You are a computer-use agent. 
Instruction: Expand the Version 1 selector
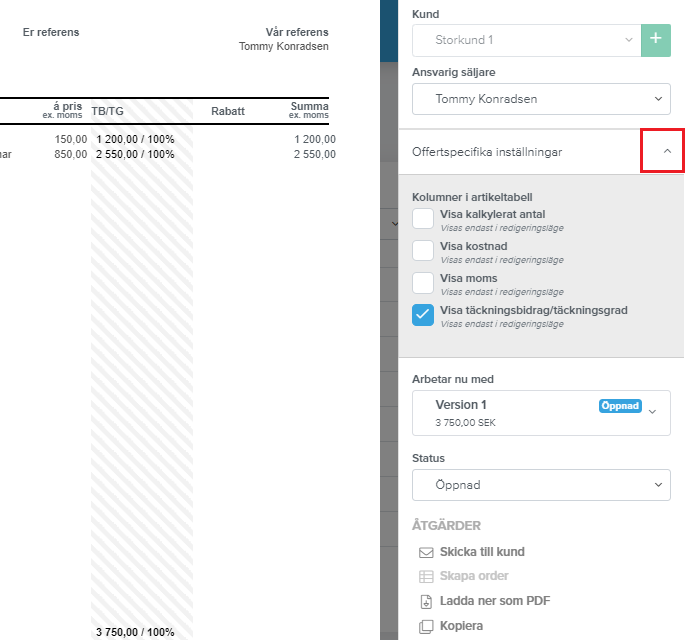tap(541, 413)
